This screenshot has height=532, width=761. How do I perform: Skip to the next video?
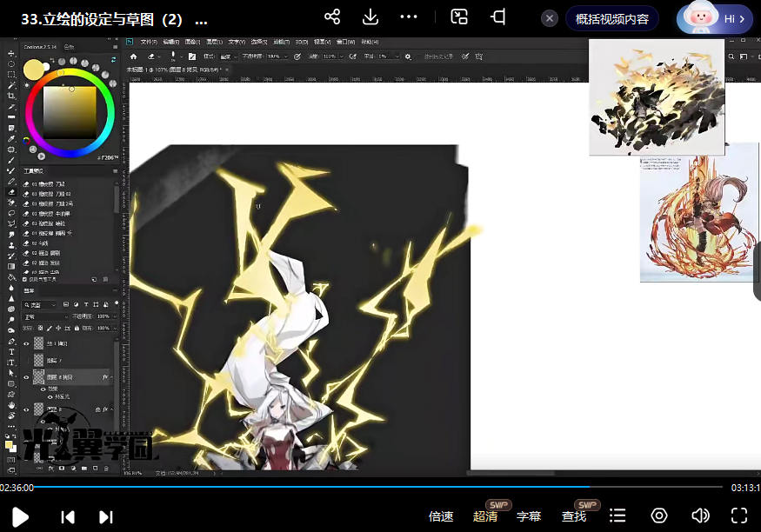pos(106,516)
